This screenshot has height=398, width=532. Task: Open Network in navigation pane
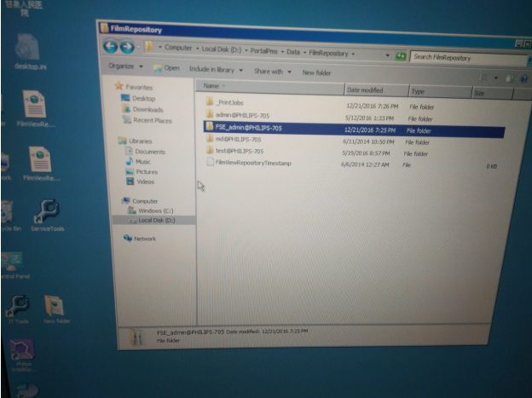pyautogui.click(x=144, y=239)
